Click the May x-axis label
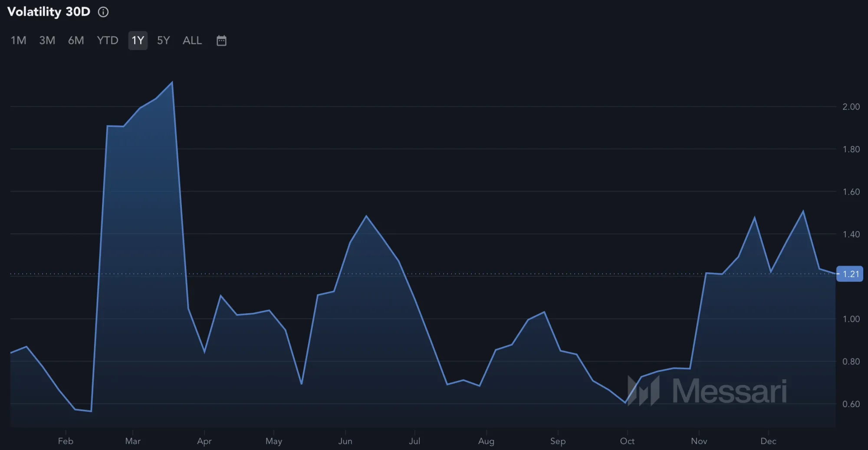 click(x=274, y=441)
